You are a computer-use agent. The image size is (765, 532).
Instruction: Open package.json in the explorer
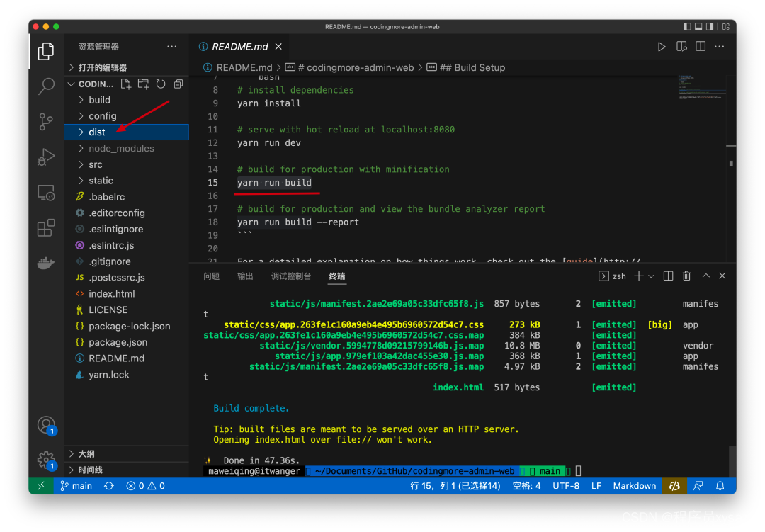coord(126,342)
